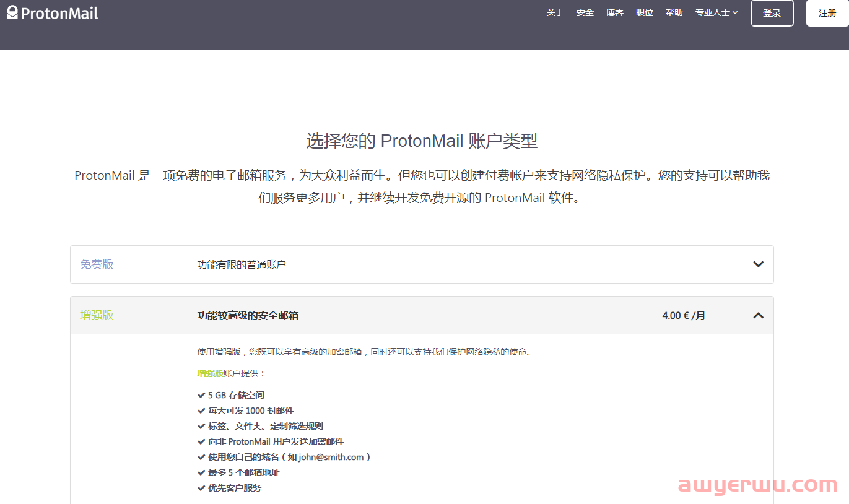This screenshot has height=504, width=849.
Task: Go to the 博客 page
Action: [614, 12]
